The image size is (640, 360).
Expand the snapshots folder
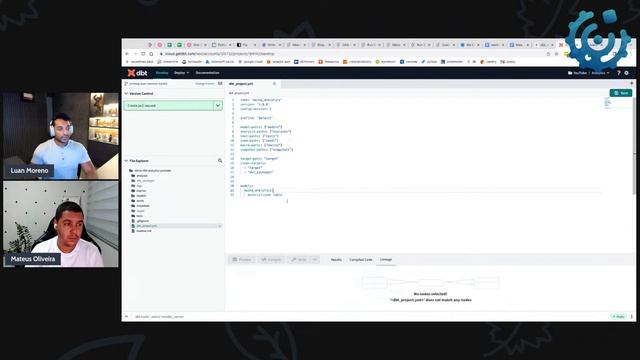point(140,206)
